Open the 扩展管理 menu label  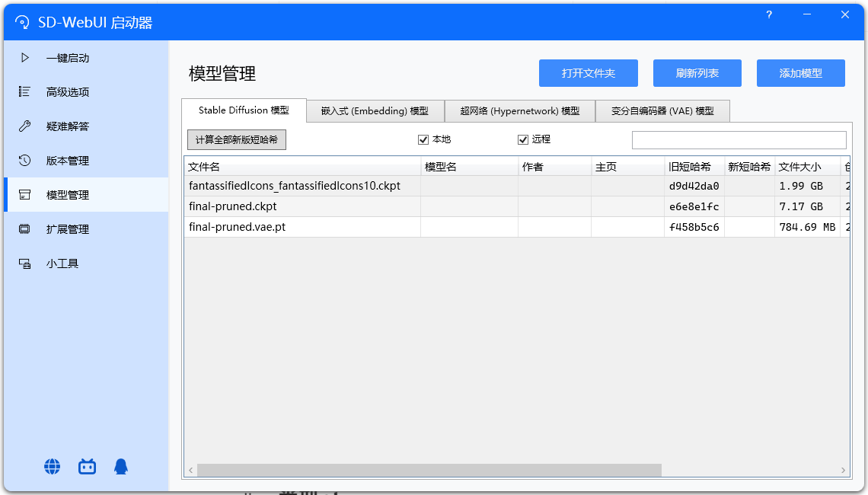click(x=68, y=229)
